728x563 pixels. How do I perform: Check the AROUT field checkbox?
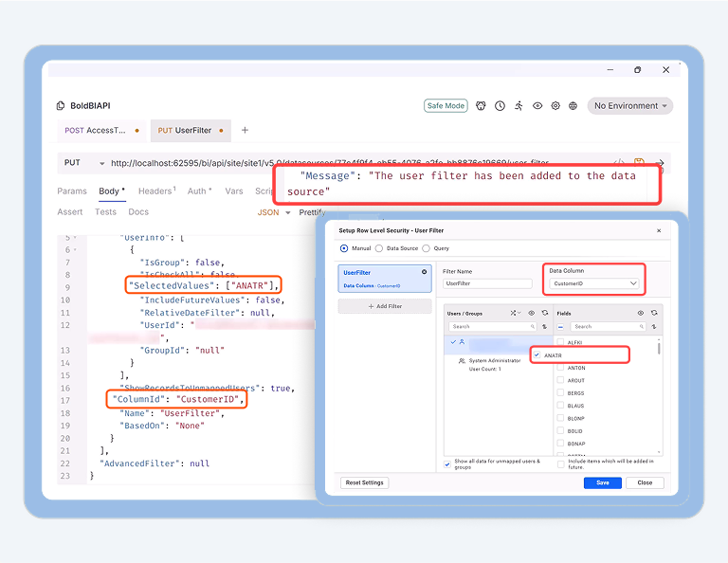(x=560, y=380)
